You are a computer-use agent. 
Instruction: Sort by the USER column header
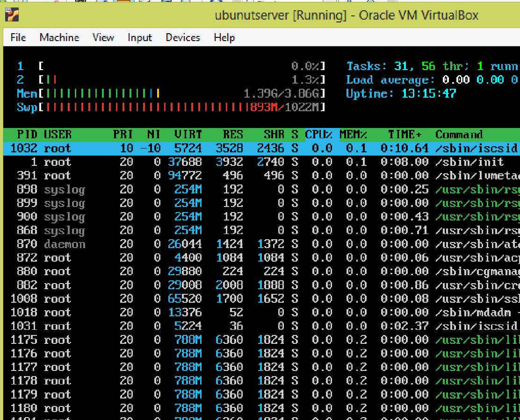point(58,135)
